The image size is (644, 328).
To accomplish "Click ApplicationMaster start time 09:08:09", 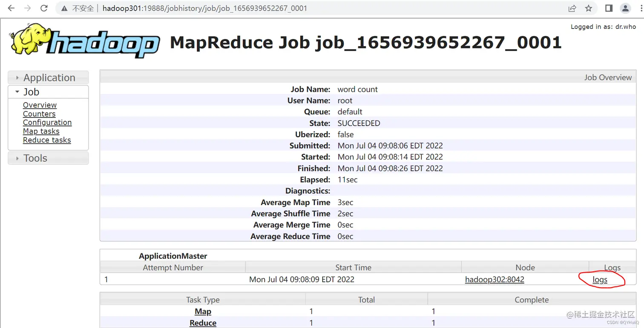I will 302,280.
